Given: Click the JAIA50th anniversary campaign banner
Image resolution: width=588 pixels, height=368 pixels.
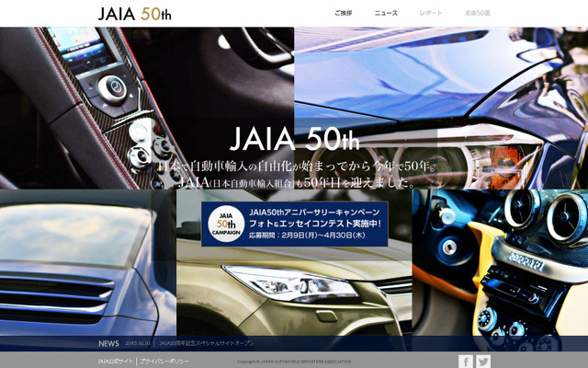Looking at the screenshot, I should coord(294,224).
